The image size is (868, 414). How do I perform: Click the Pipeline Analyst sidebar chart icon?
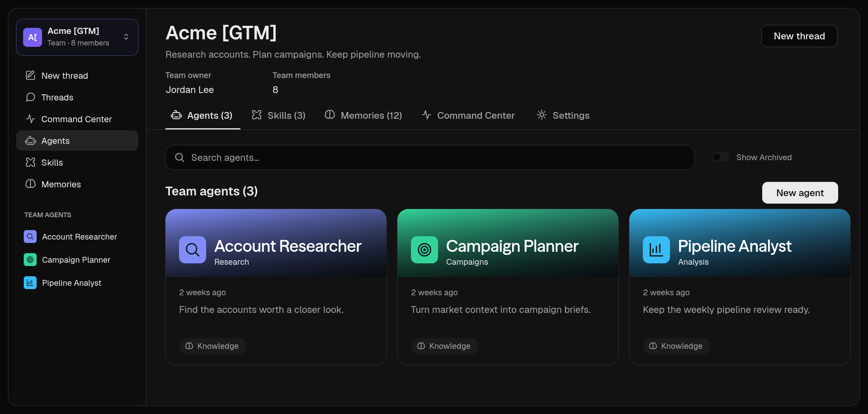click(30, 283)
